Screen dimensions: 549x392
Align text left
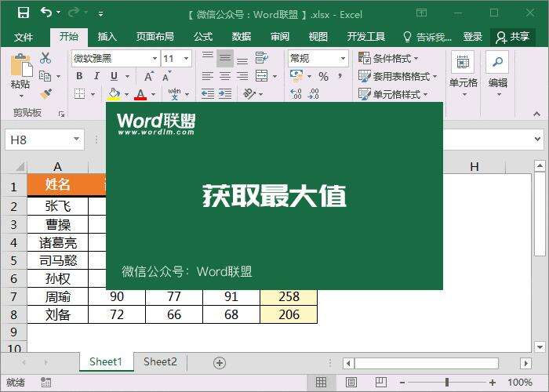pyautogui.click(x=208, y=76)
